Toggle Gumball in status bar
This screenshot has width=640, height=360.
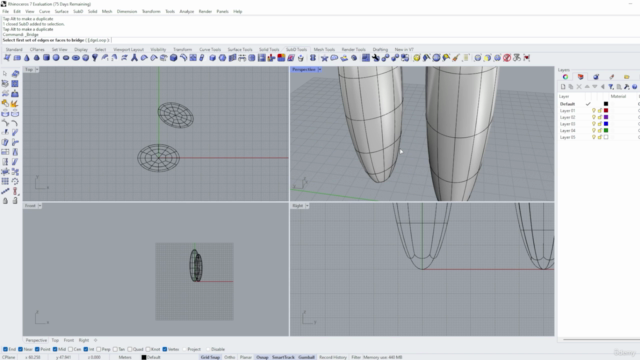[307, 357]
